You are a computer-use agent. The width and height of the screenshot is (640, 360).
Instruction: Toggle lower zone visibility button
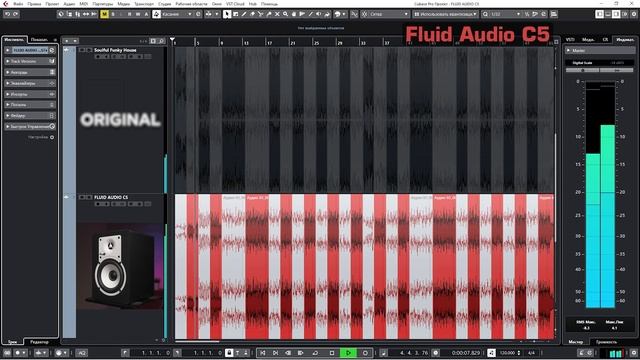(x=608, y=14)
